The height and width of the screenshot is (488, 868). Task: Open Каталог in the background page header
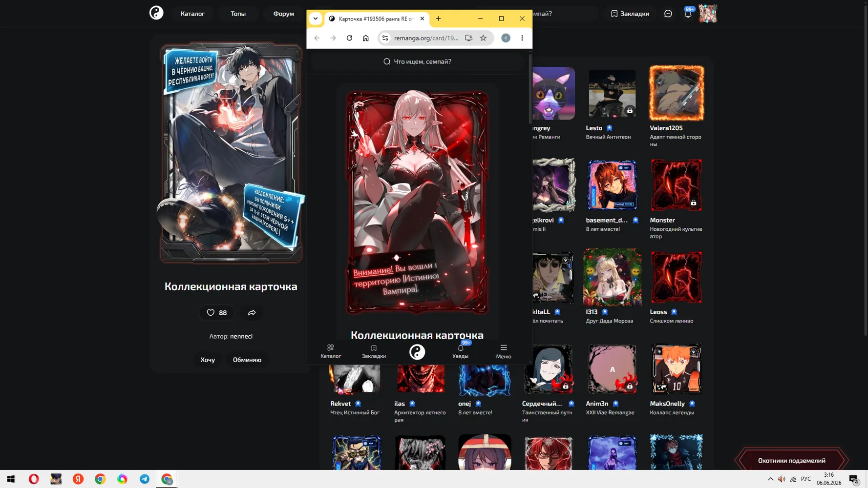(192, 14)
